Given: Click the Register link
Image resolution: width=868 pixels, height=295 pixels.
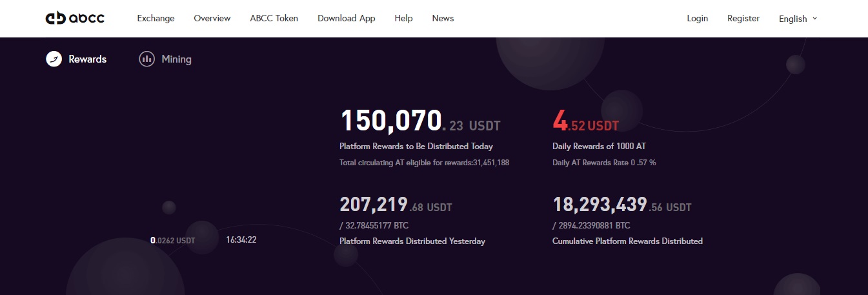Looking at the screenshot, I should point(743,18).
